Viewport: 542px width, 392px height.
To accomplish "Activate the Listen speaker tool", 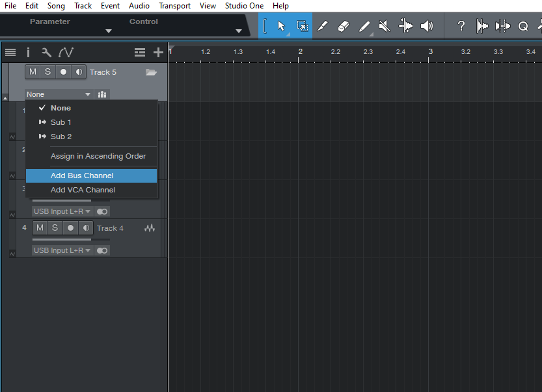I will coord(427,26).
